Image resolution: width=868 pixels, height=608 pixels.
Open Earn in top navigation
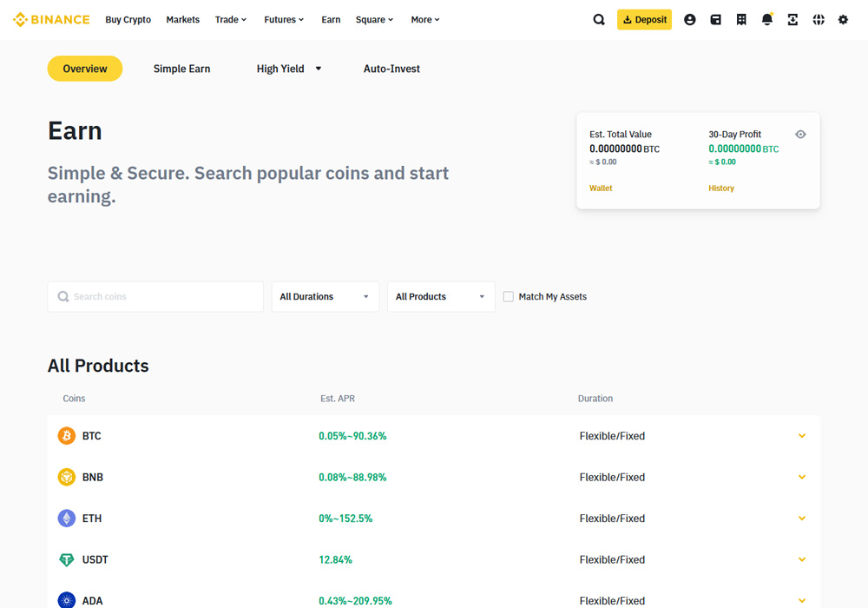[331, 19]
